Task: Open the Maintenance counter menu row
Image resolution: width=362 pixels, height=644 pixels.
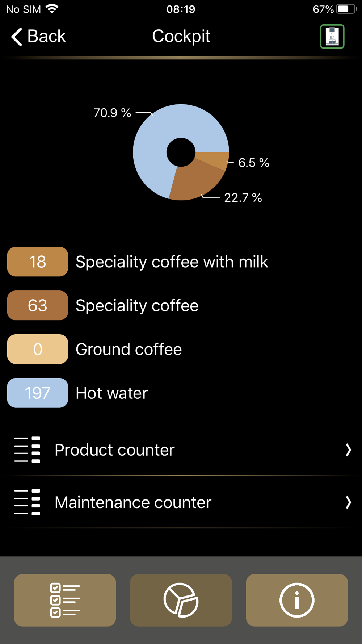Action: [181, 502]
